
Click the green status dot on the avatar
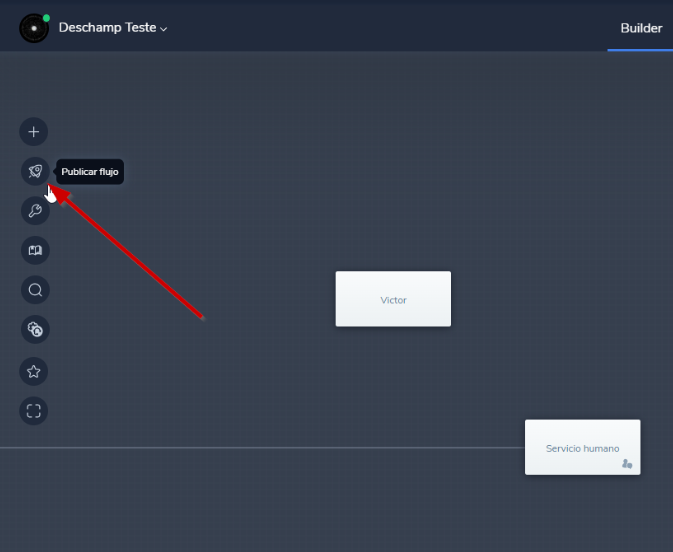(x=46, y=18)
